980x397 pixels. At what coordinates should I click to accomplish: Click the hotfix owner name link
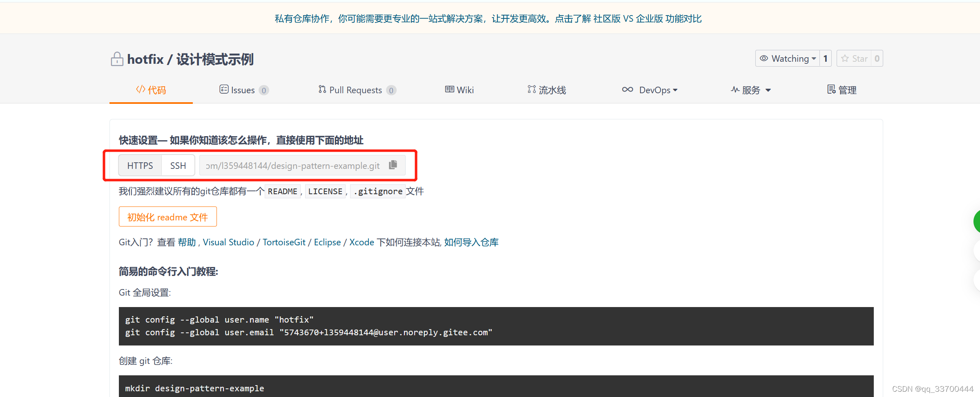145,59
